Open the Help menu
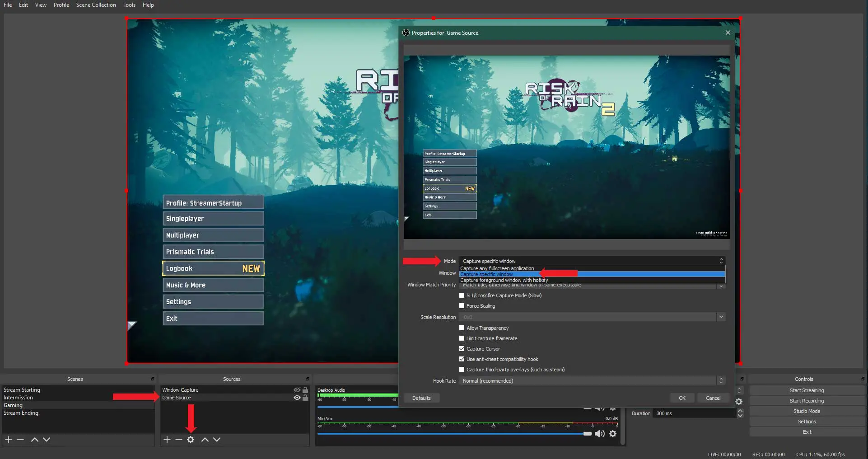This screenshot has width=868, height=459. coord(148,5)
